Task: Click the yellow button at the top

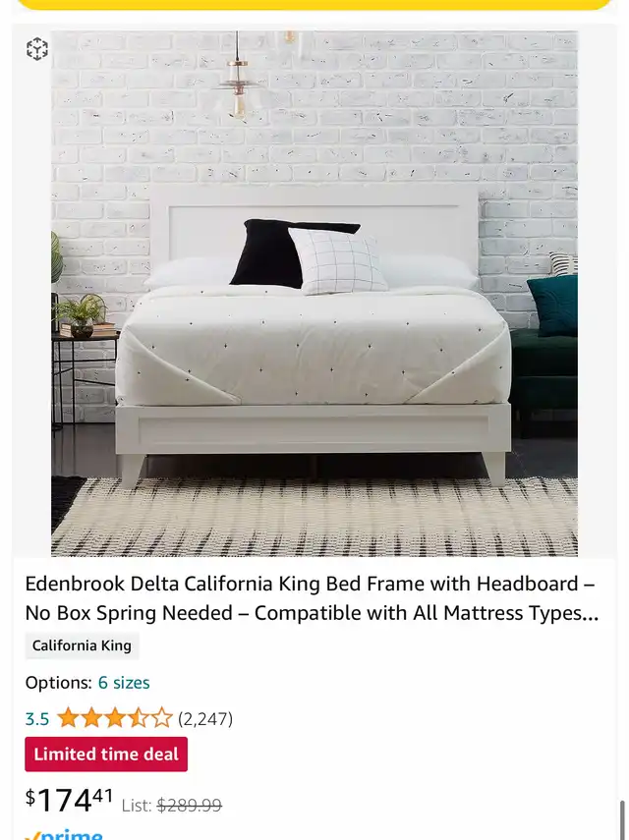Action: click(x=314, y=5)
